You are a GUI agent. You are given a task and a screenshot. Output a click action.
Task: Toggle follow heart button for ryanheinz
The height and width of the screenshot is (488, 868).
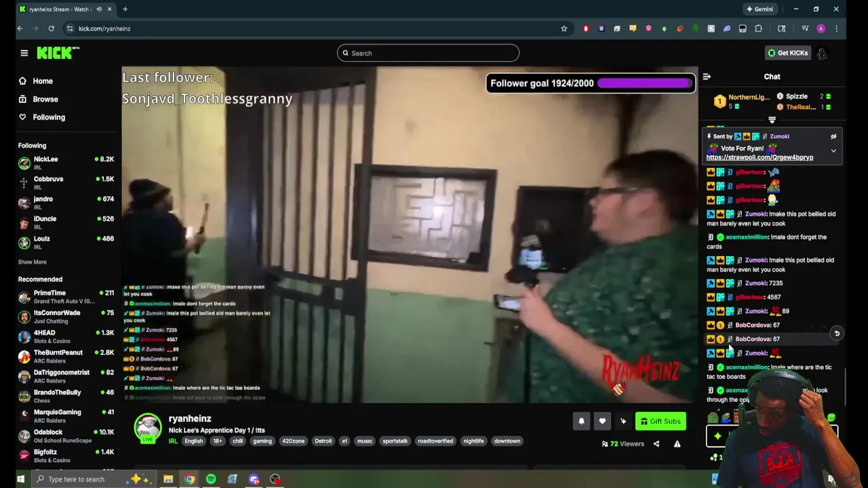point(602,421)
